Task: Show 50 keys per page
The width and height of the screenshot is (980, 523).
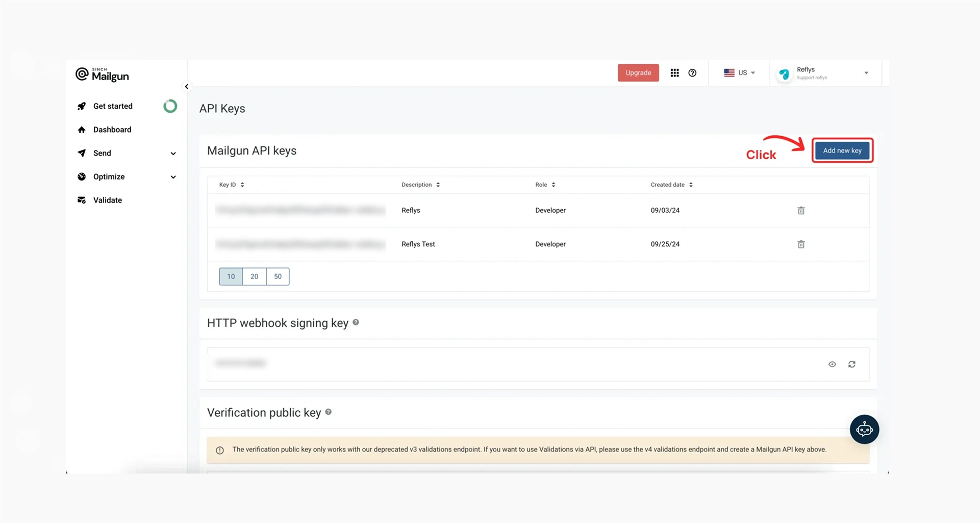Action: pos(278,277)
